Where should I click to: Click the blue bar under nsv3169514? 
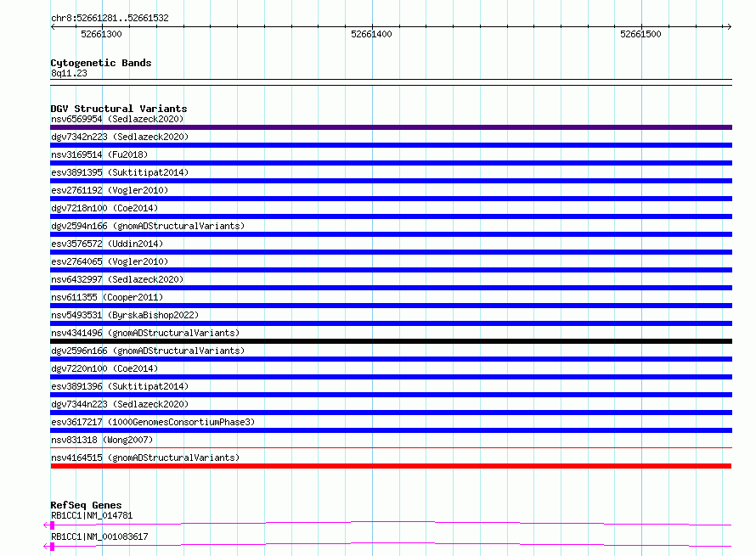pos(391,163)
